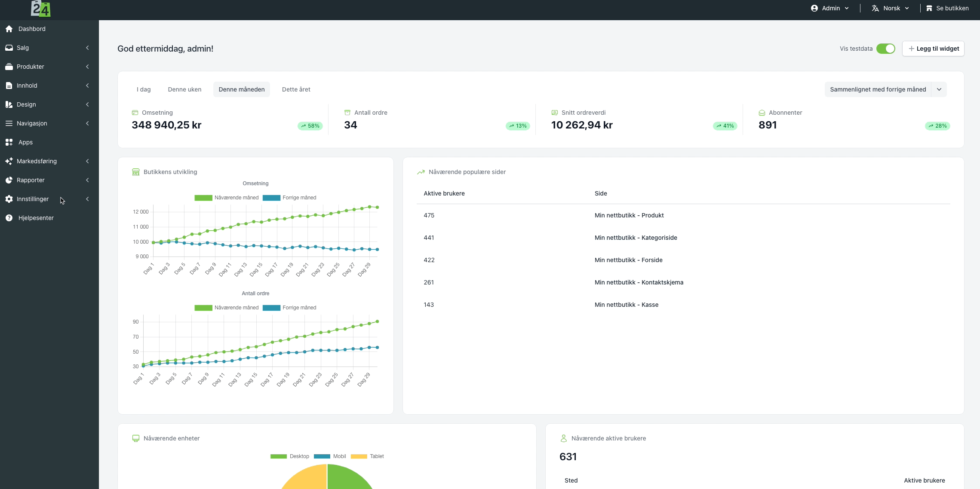Screen dimensions: 980x489
Task: Click the Innhold document icon
Action: pos(9,86)
